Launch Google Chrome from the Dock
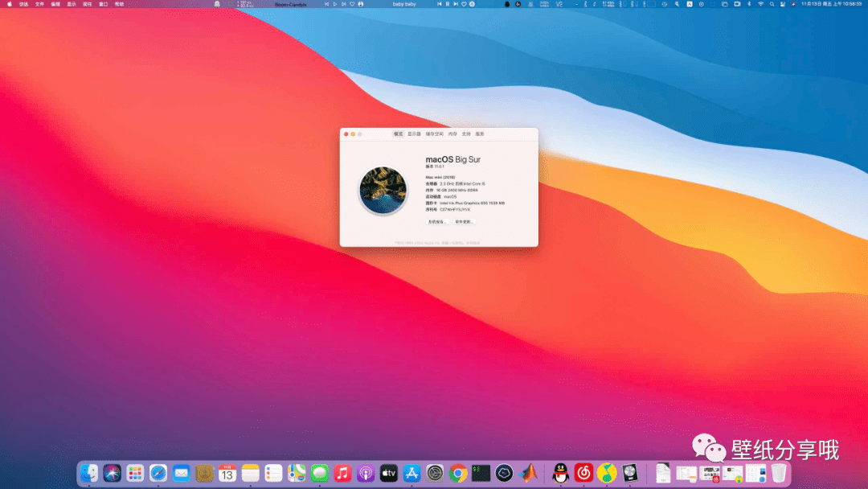The width and height of the screenshot is (868, 489). tap(458, 473)
